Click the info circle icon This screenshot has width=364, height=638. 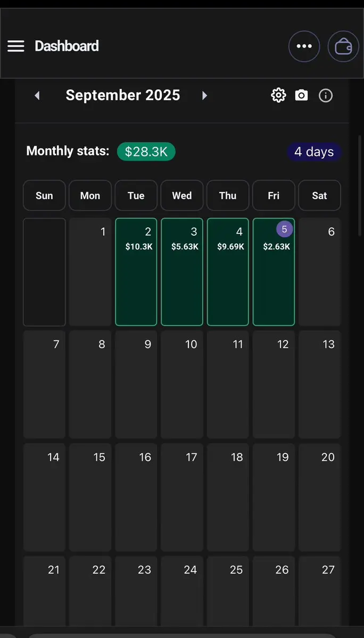tap(325, 96)
